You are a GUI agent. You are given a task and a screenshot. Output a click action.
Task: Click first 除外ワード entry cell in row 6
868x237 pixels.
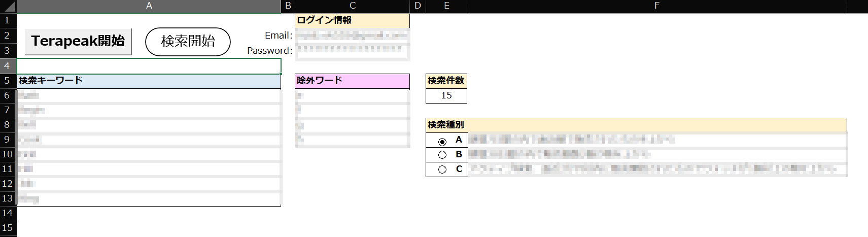click(x=352, y=95)
